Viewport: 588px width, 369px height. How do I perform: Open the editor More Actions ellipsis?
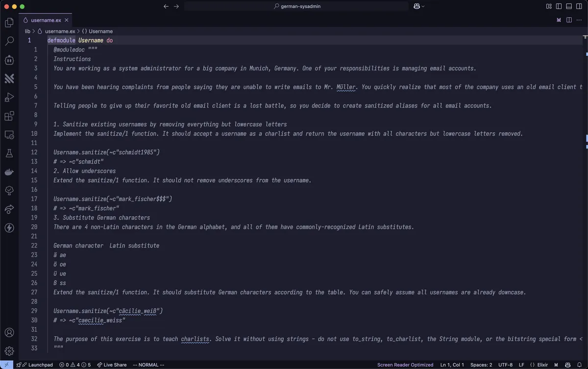point(579,20)
